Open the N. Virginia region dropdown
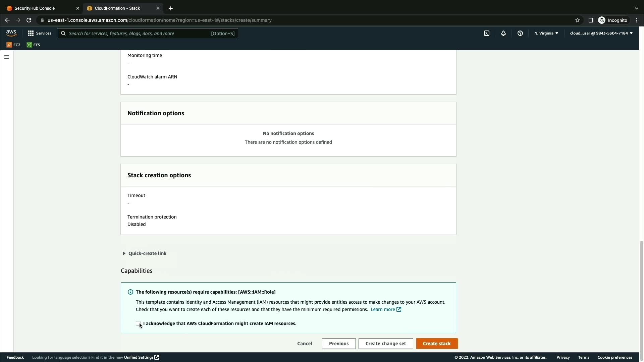Viewport: 644px width, 362px height. pyautogui.click(x=546, y=33)
